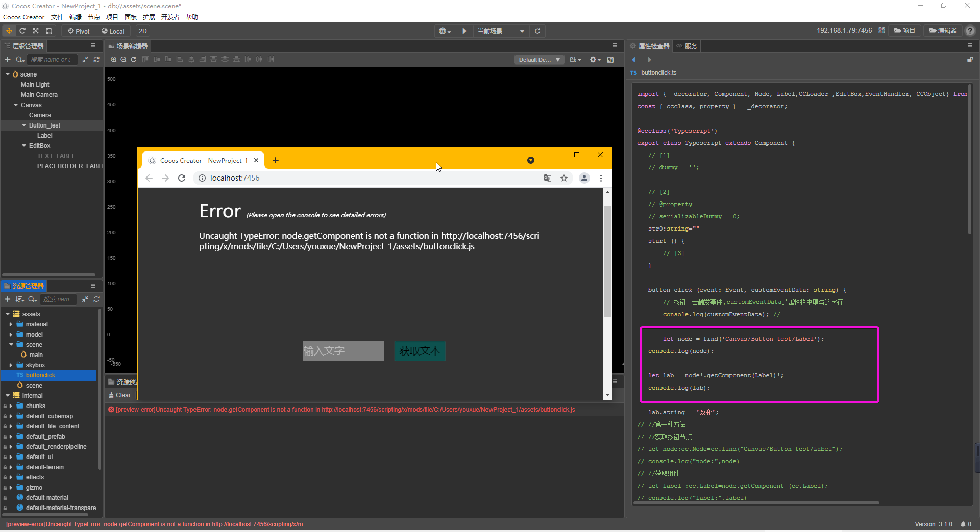The width and height of the screenshot is (980, 532).
Task: Open the asset sort dropdown
Action: pyautogui.click(x=20, y=299)
